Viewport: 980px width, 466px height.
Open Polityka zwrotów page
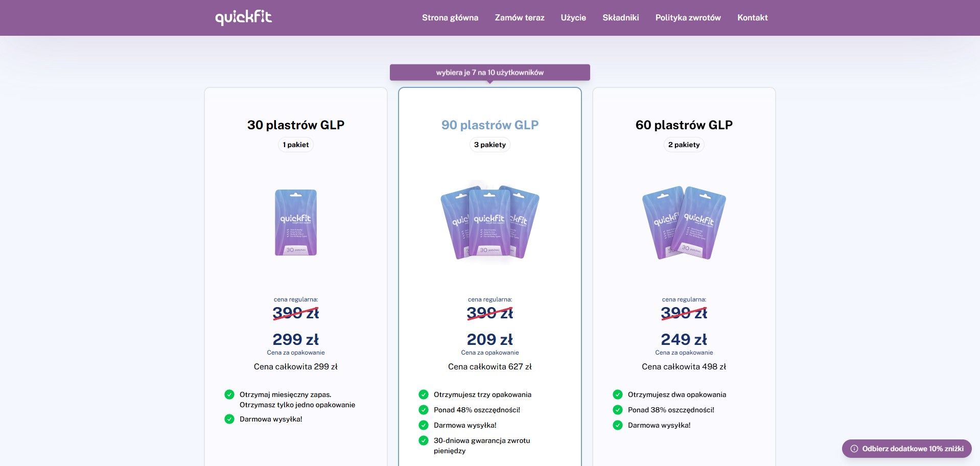[688, 17]
